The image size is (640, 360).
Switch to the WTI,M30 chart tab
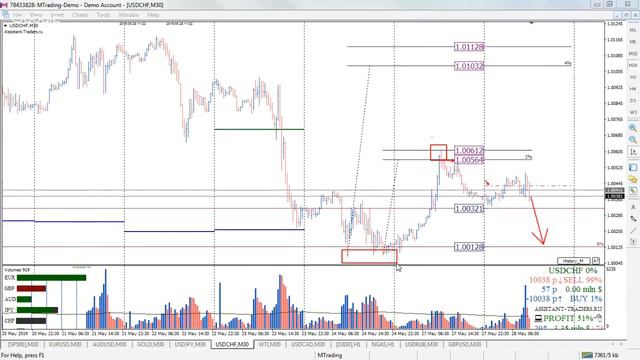pos(269,344)
